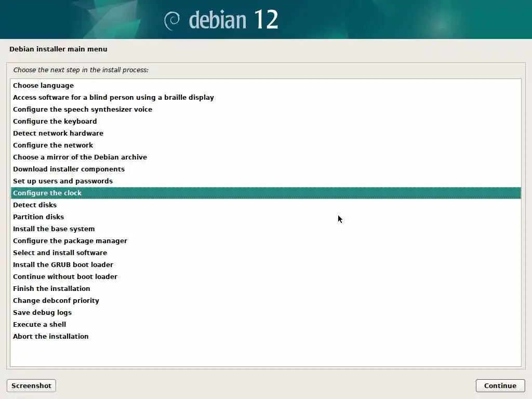Pick Change debconf priority
The height and width of the screenshot is (399, 532).
click(265, 300)
